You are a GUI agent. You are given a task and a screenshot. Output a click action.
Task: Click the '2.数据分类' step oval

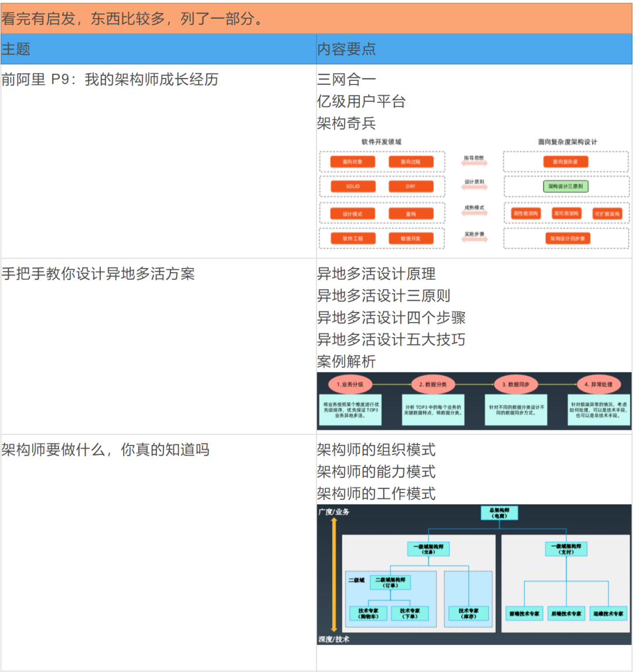point(433,385)
